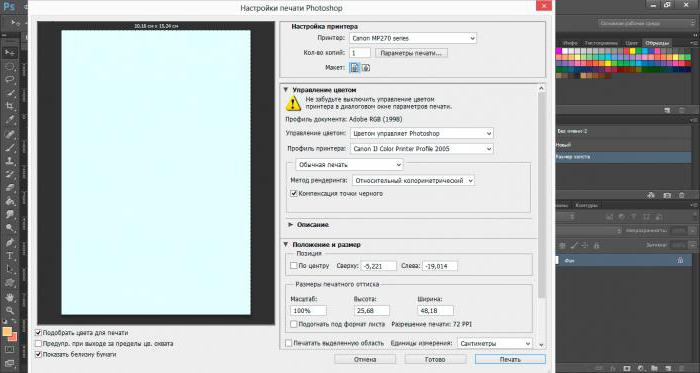Select the Quick Selection tool
The width and height of the screenshot is (700, 373).
[10, 93]
